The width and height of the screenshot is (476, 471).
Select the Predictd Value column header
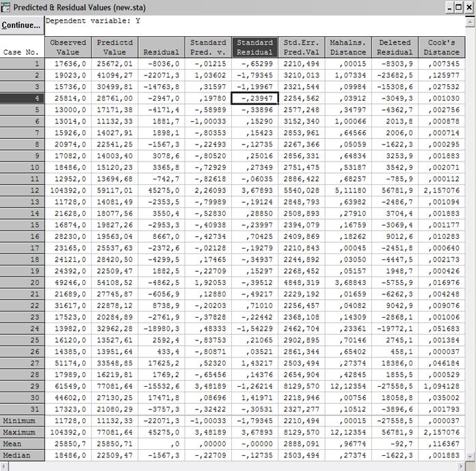115,47
